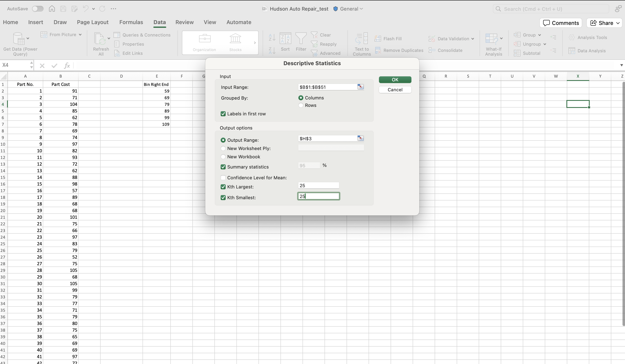Image resolution: width=625 pixels, height=364 pixels.
Task: Open the Share button dropdown
Action: coord(618,23)
